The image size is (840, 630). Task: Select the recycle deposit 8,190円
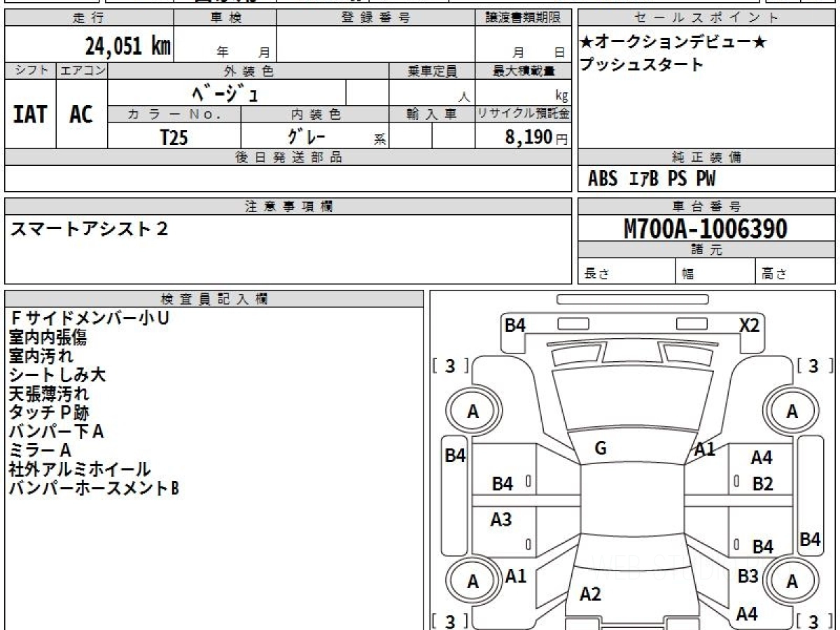536,136
